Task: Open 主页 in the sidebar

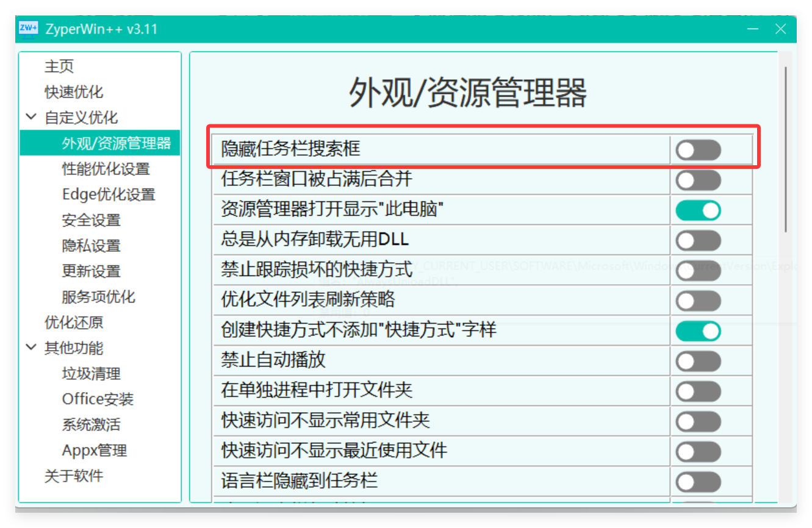Action: click(x=59, y=66)
